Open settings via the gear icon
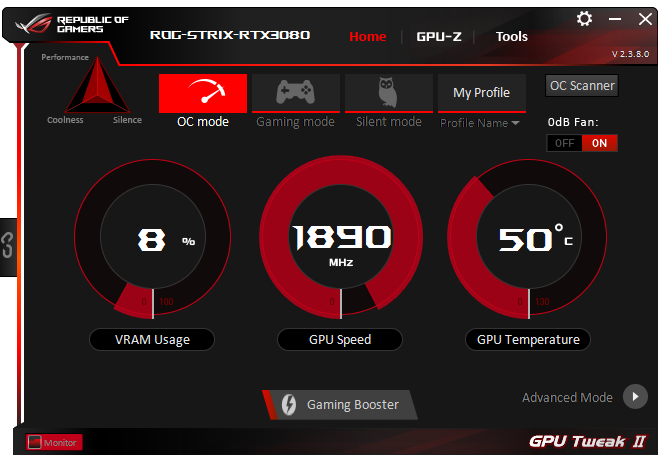The height and width of the screenshot is (455, 660). [584, 19]
